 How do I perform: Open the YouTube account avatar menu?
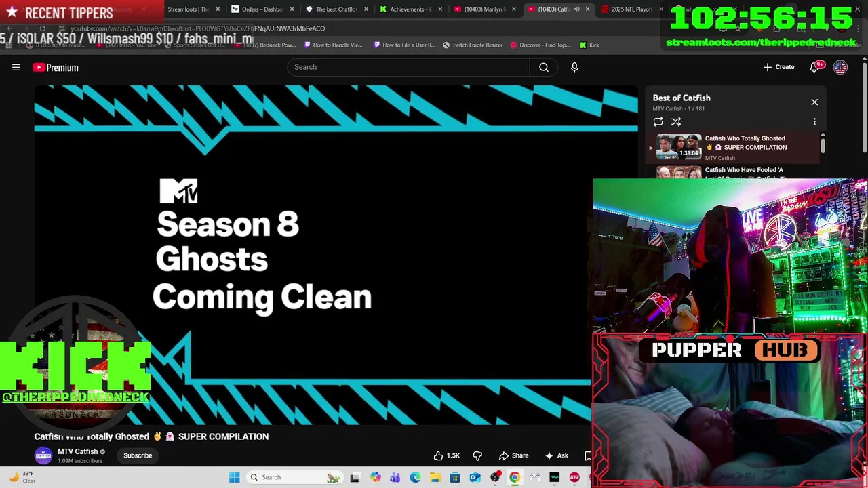(x=840, y=67)
